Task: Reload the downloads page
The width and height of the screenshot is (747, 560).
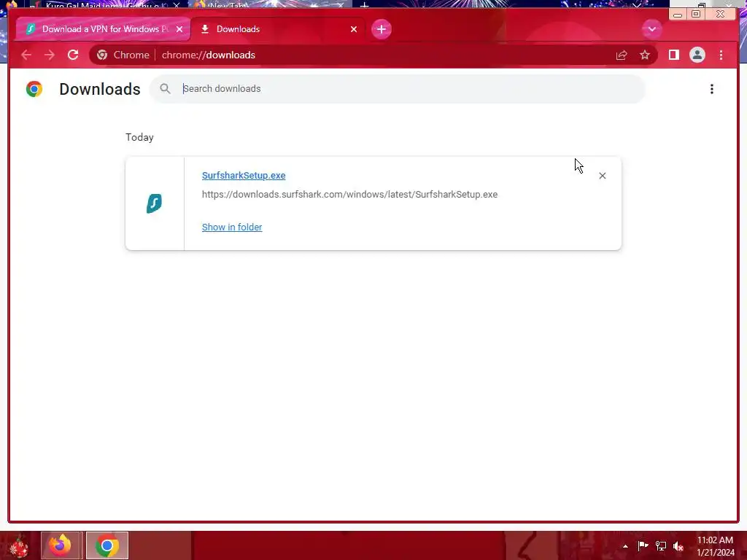Action: click(x=73, y=55)
